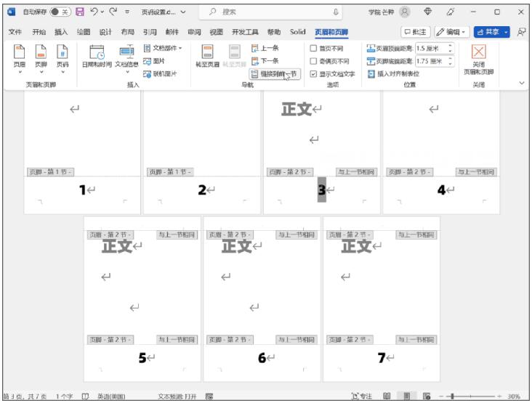Enable Different Odd & Even Pages (奇偶页不同)
This screenshot has width=532, height=403.
(313, 61)
